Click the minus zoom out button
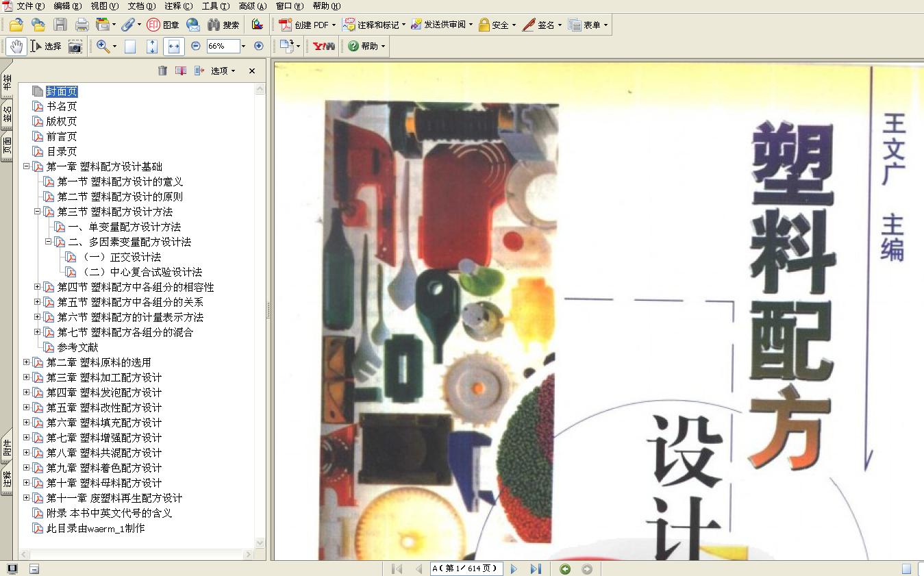 click(x=196, y=46)
